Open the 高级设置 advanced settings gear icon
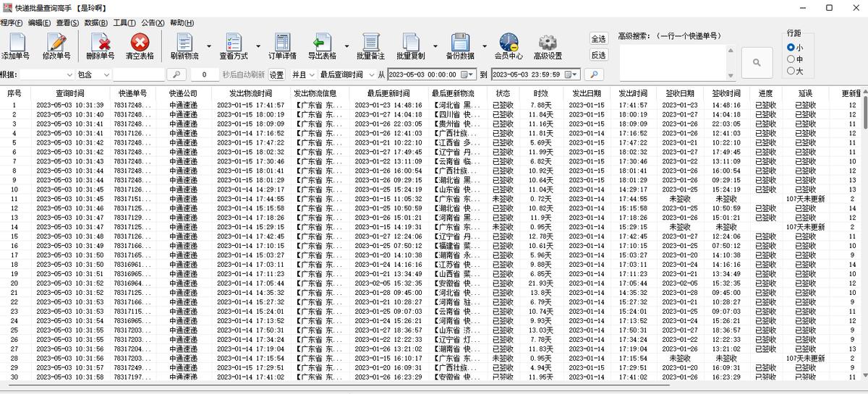 point(548,42)
